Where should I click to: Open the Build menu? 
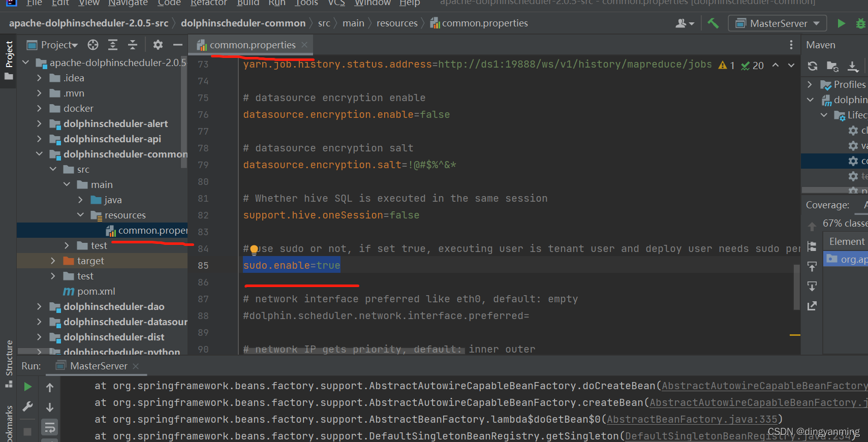coord(248,3)
